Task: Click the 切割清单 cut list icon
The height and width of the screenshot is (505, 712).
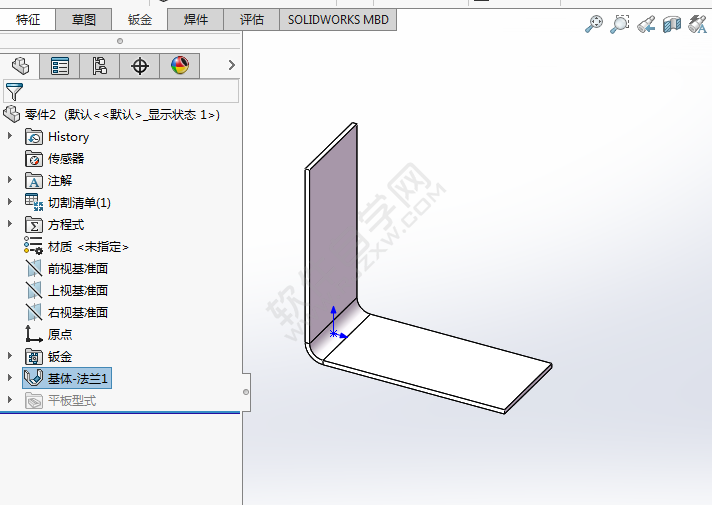Action: [34, 203]
